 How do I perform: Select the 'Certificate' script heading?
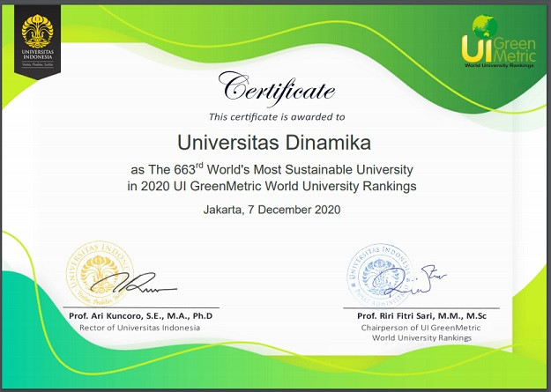click(x=276, y=89)
